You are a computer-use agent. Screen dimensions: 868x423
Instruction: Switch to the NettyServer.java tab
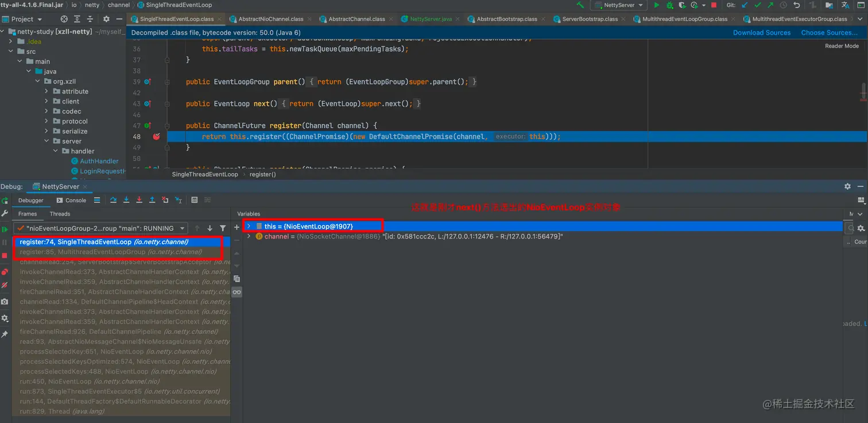coord(431,19)
